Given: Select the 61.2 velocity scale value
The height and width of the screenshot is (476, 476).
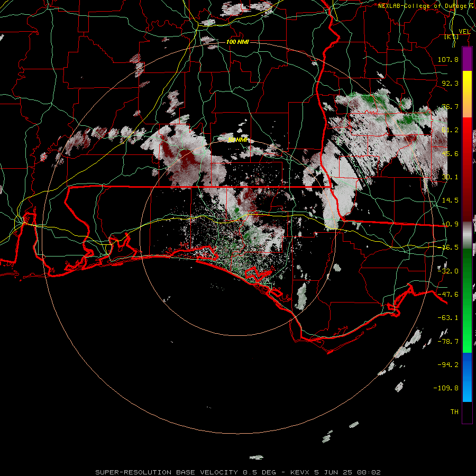Looking at the screenshot, I should coord(450,130).
